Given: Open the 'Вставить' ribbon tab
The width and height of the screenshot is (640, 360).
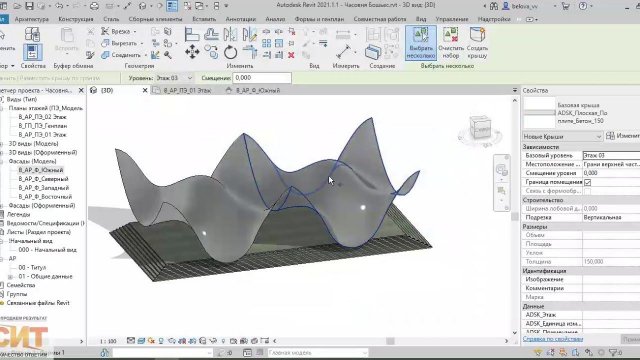Looking at the screenshot, I should (x=204, y=19).
